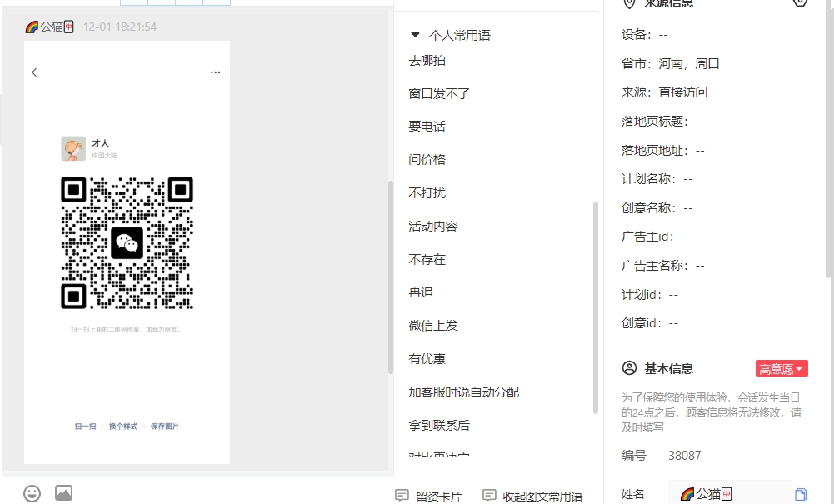The width and height of the screenshot is (834, 504).
Task: Click the message timestamp 12-01 18:21:54
Action: tap(120, 27)
